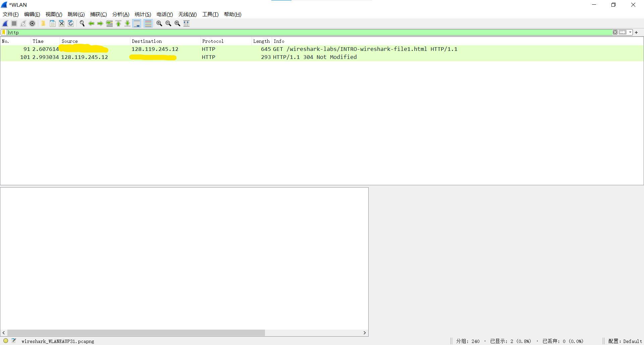Click the start capture shark fin icon
This screenshot has width=644, height=345.
coord(5,23)
